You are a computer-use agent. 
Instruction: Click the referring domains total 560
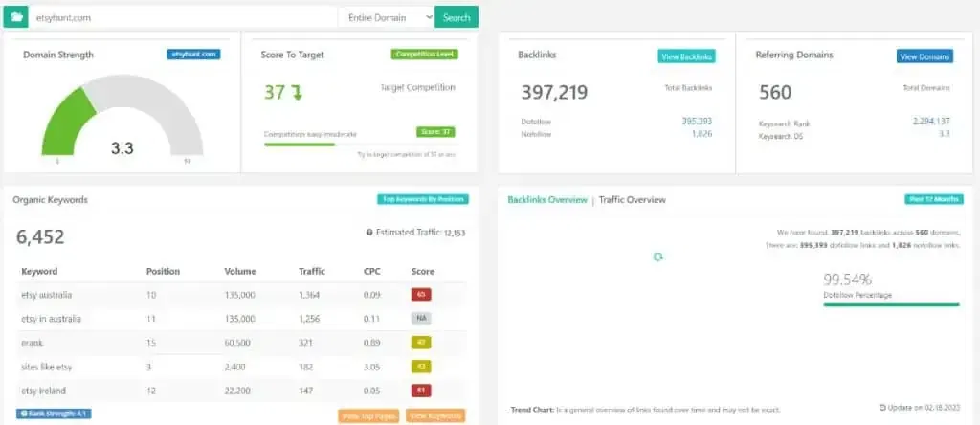[x=775, y=93]
